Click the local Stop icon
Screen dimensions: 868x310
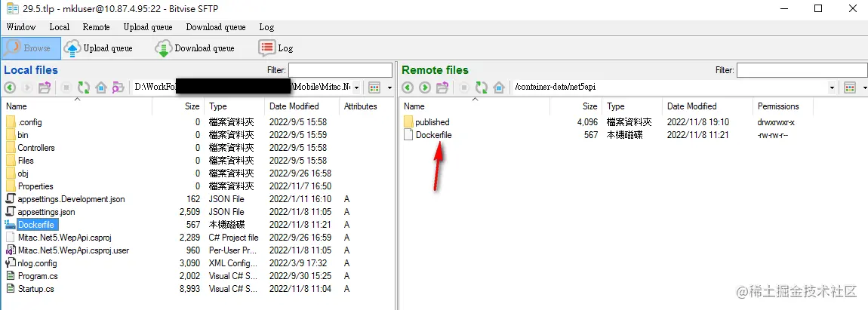pyautogui.click(x=66, y=87)
